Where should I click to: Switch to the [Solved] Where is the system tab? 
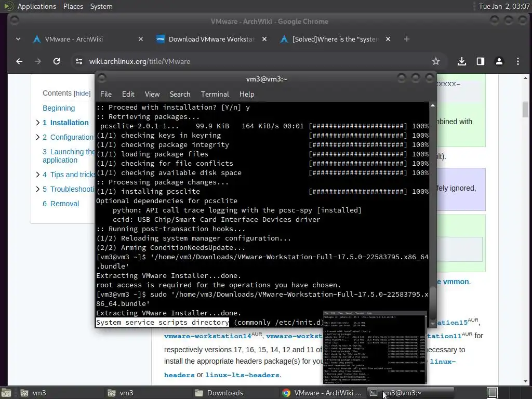point(335,39)
